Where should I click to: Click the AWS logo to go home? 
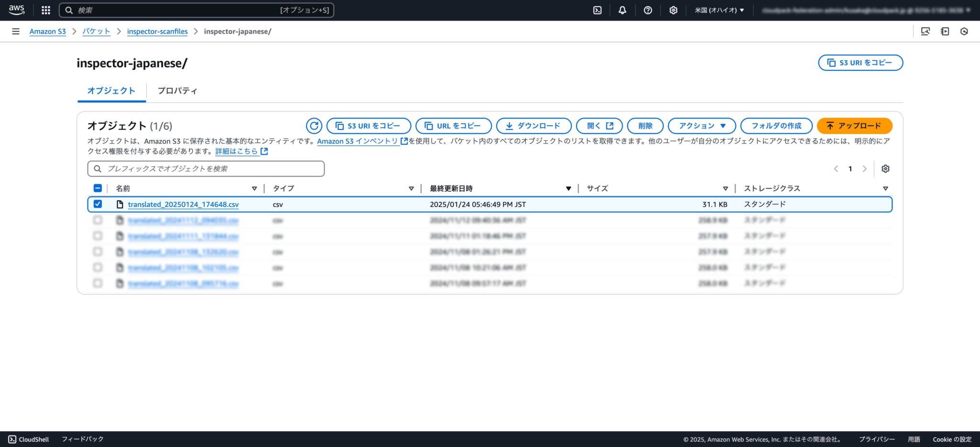point(16,10)
